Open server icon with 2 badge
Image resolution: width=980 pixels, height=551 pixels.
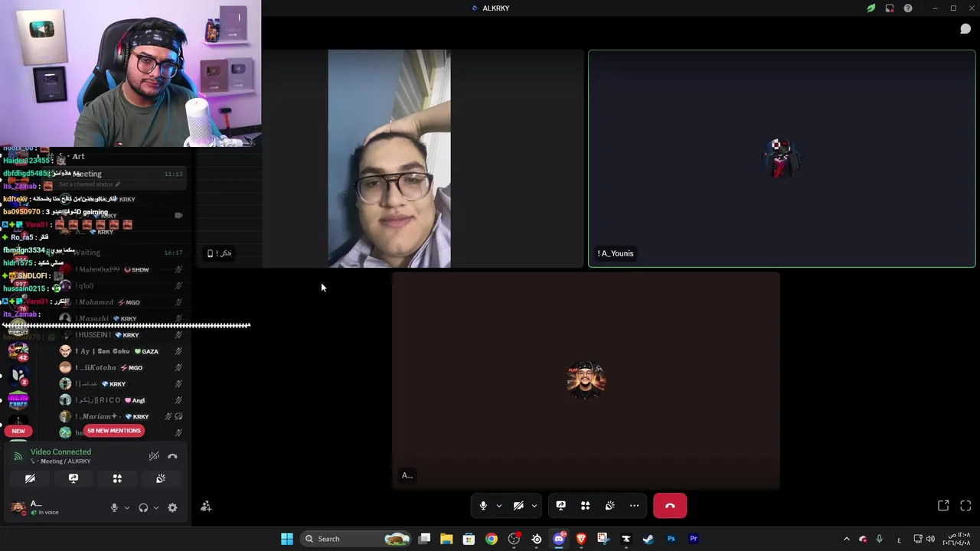pos(18,375)
